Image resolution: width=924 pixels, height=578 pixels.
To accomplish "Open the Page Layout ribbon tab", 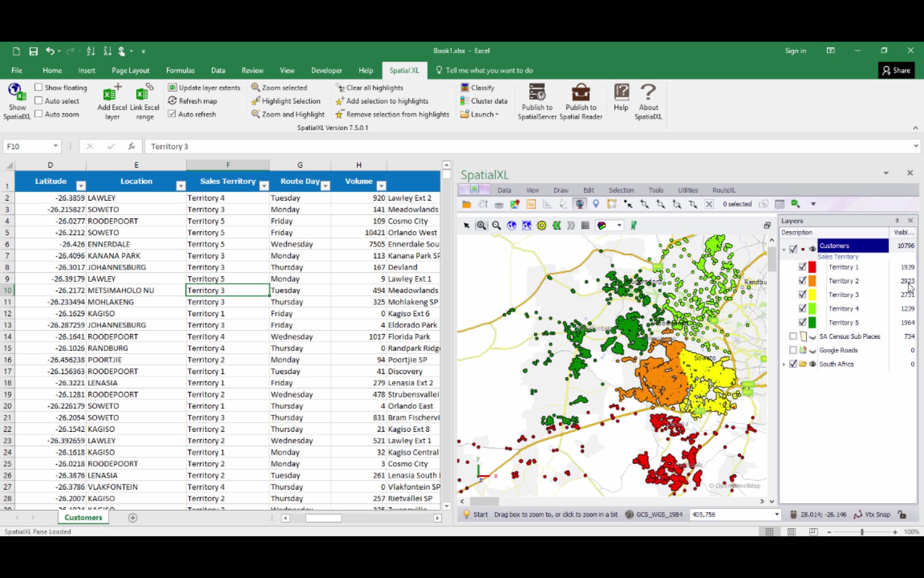I will tap(130, 70).
